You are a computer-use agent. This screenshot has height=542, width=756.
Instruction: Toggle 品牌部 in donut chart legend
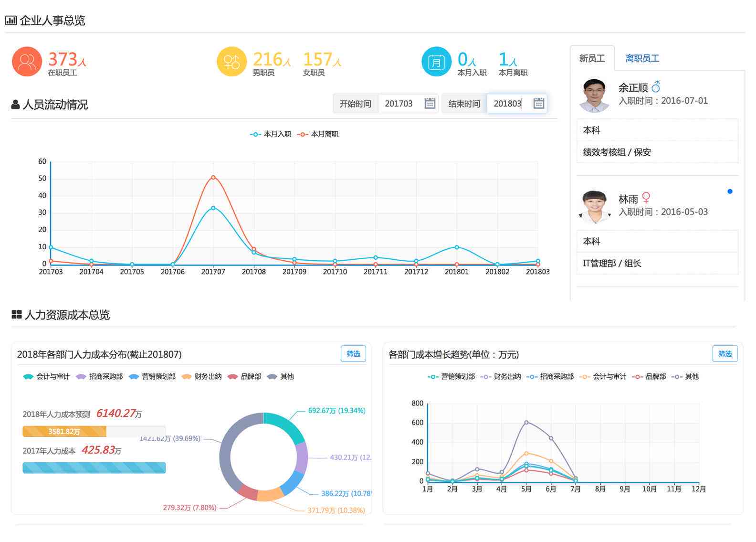244,377
